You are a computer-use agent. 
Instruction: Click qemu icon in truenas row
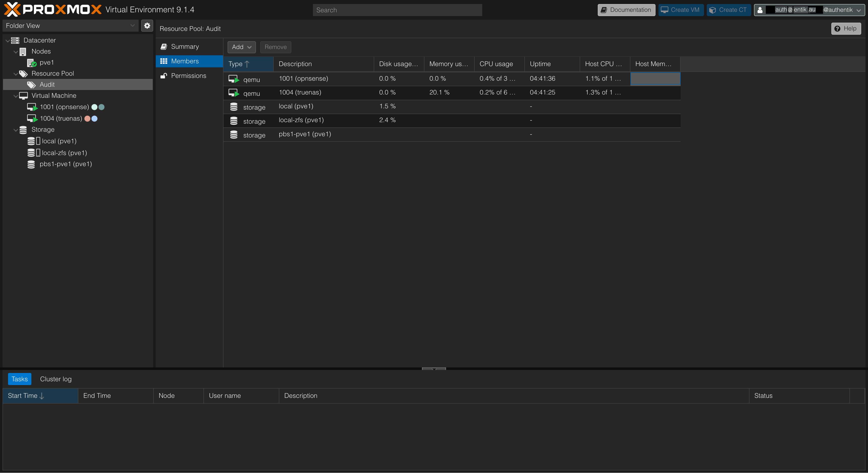click(x=234, y=93)
